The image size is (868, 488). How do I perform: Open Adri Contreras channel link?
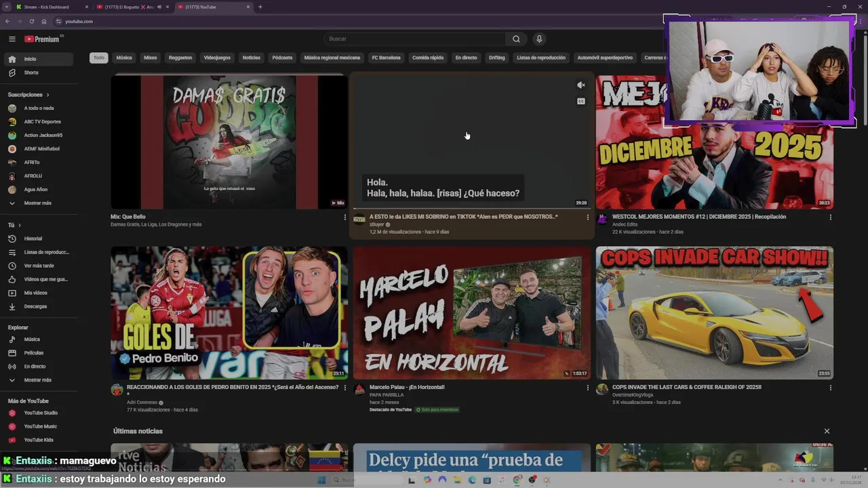click(142, 403)
